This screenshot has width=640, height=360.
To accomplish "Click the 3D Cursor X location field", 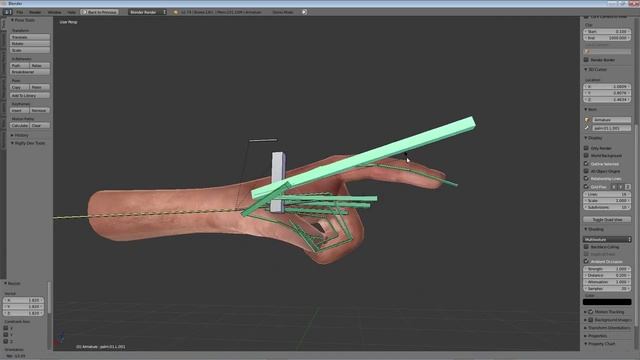I will coord(607,87).
